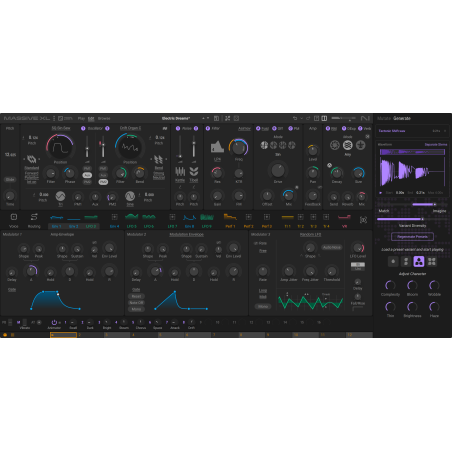Open the Drift Organ II wavetable selector
The height and width of the screenshot is (452, 452).
click(130, 128)
